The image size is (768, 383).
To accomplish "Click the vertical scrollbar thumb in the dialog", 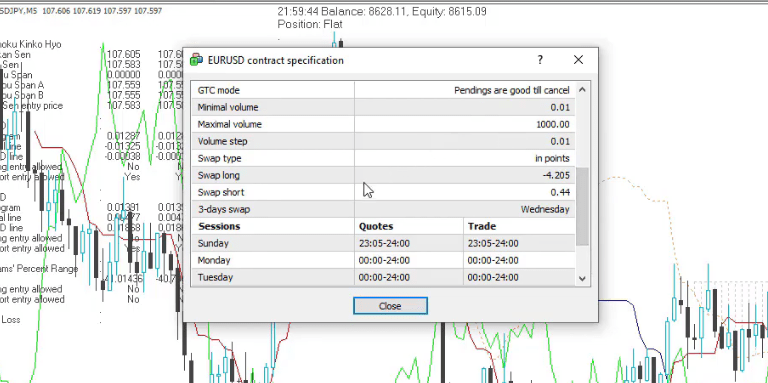I will pyautogui.click(x=582, y=206).
